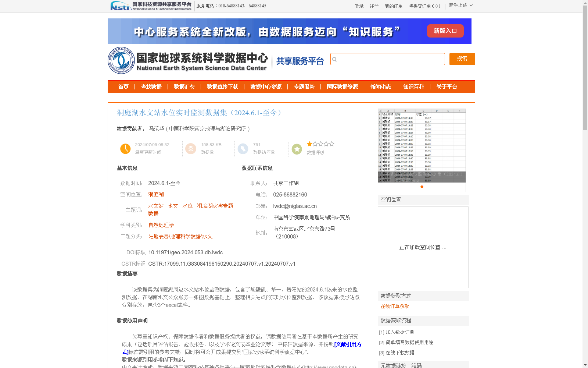Image resolution: width=588 pixels, height=368 pixels.
Task: Click the 加入数据订单 step text
Action: click(400, 332)
